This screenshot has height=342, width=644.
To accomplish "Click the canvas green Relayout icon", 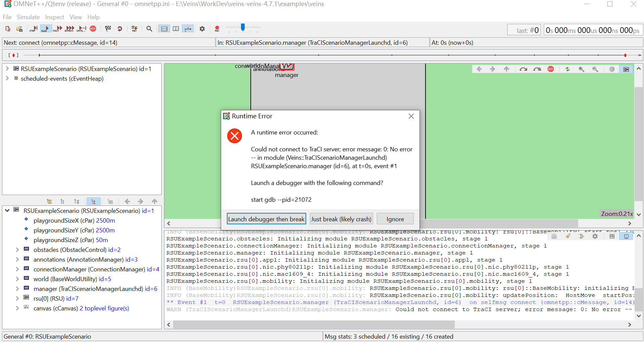I will click(567, 69).
